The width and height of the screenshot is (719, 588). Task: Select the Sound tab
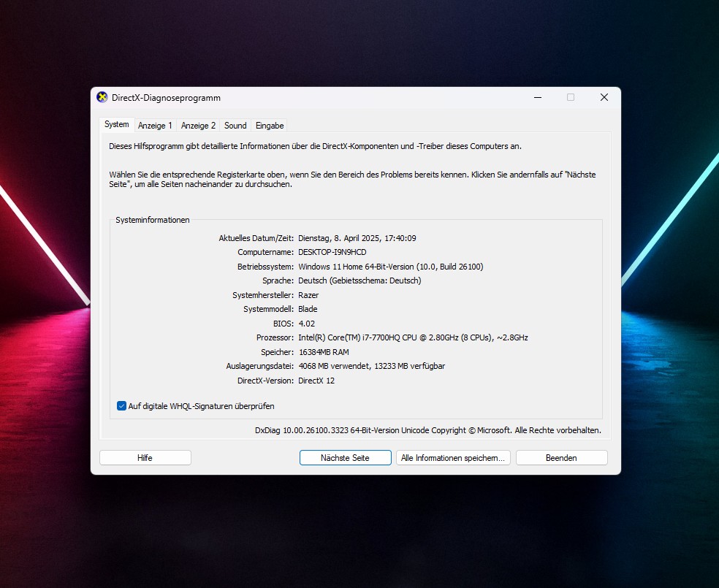coord(235,126)
